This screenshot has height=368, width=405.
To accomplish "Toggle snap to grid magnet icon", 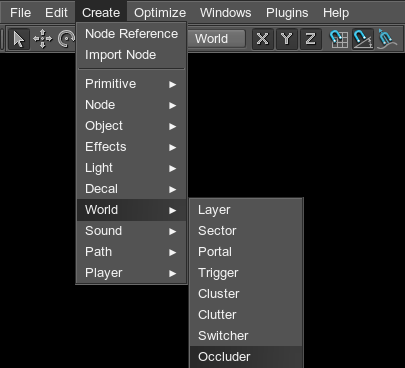I will pyautogui.click(x=339, y=39).
